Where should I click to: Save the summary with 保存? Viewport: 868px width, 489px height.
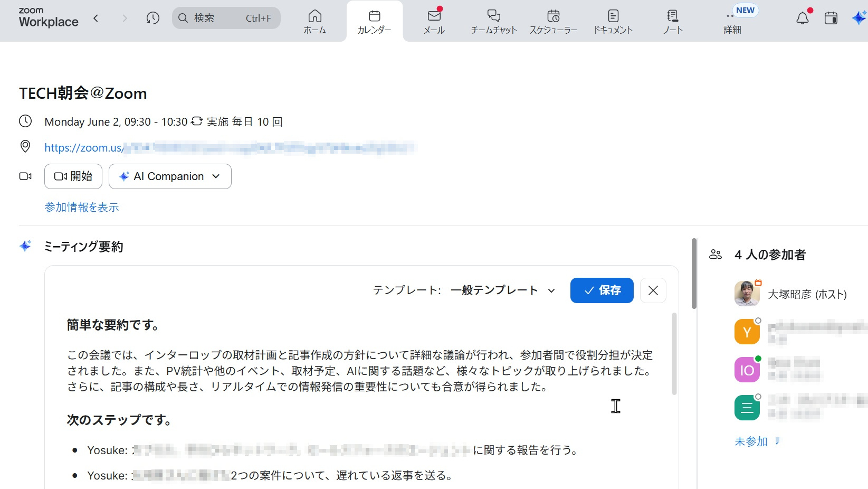(602, 290)
